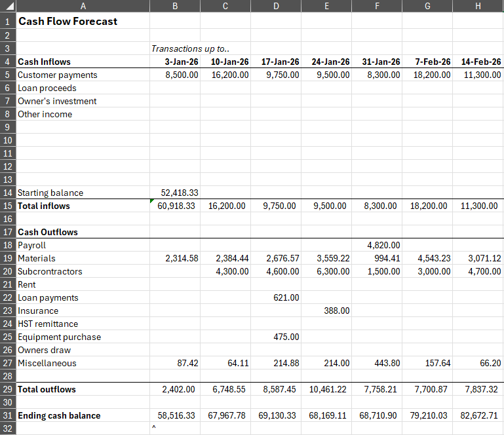Viewport: 504px width, 435px height.
Task: Select Equipment purchase value 475.00
Action: (276, 337)
